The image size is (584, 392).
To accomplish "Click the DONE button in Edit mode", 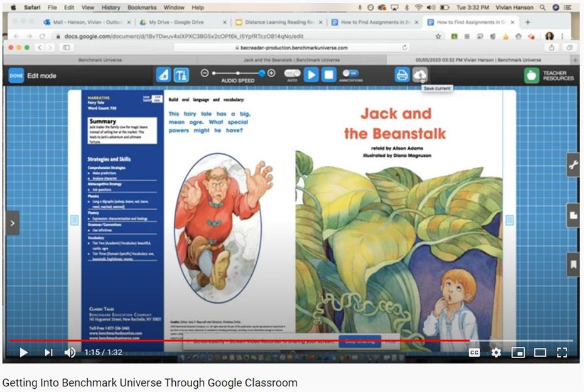I will pos(16,75).
